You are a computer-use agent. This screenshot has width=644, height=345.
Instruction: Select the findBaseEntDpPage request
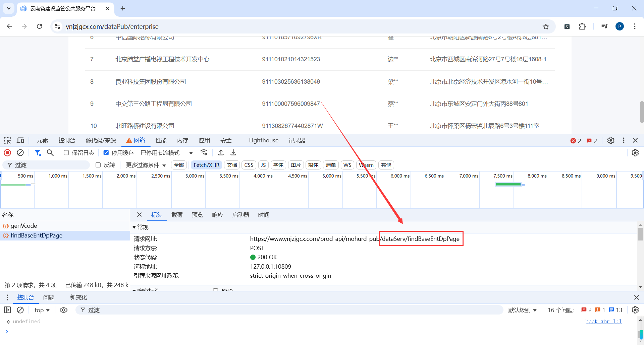pyautogui.click(x=64, y=235)
